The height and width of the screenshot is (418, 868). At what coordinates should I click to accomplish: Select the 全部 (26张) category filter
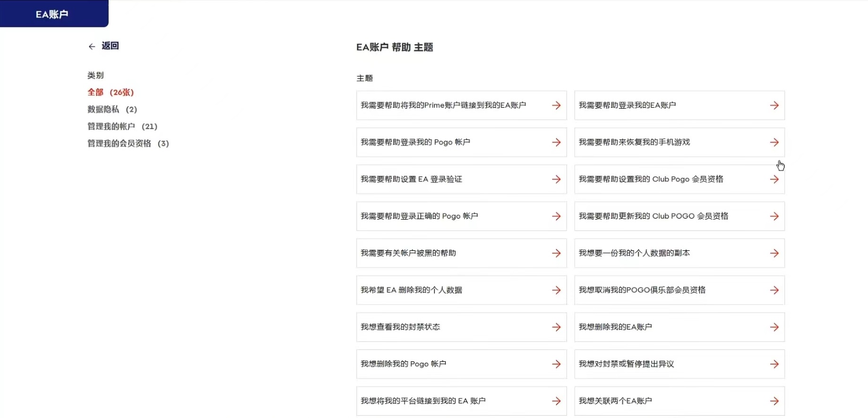(111, 92)
